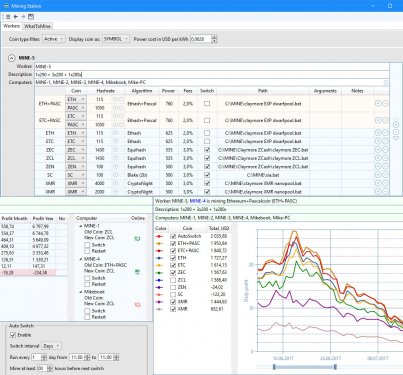Open the ETH coin dropdown in ETH+PASC row
The width and height of the screenshot is (403, 375).
[76, 99]
